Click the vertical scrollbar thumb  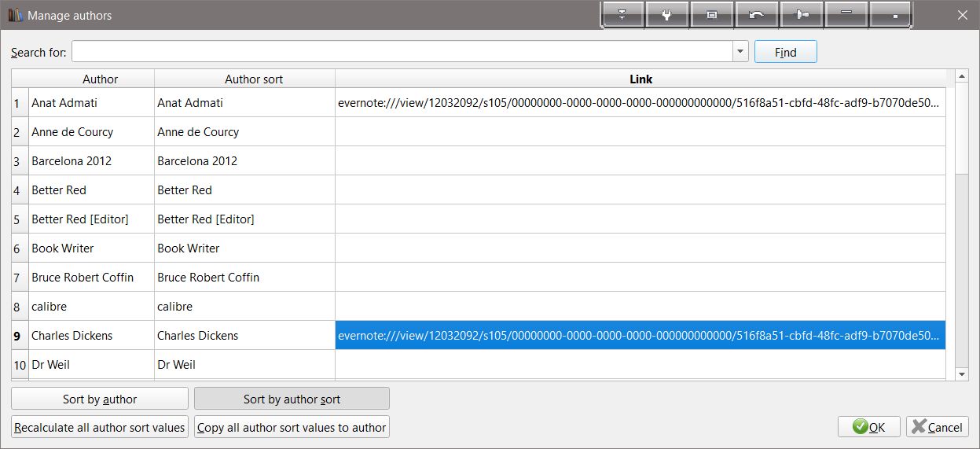(962, 128)
